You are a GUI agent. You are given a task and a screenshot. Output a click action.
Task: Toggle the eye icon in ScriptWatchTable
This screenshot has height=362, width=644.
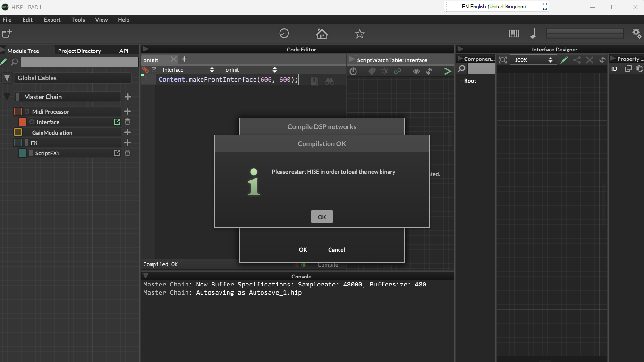point(416,71)
